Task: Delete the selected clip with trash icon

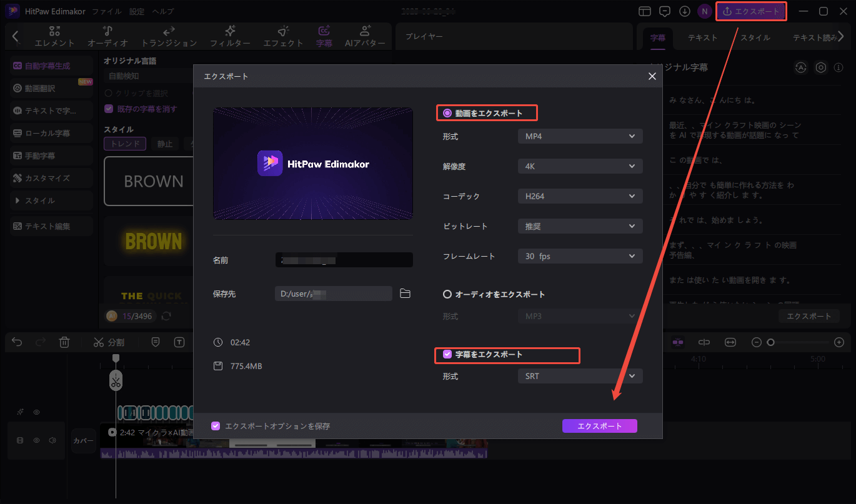Action: (x=64, y=342)
